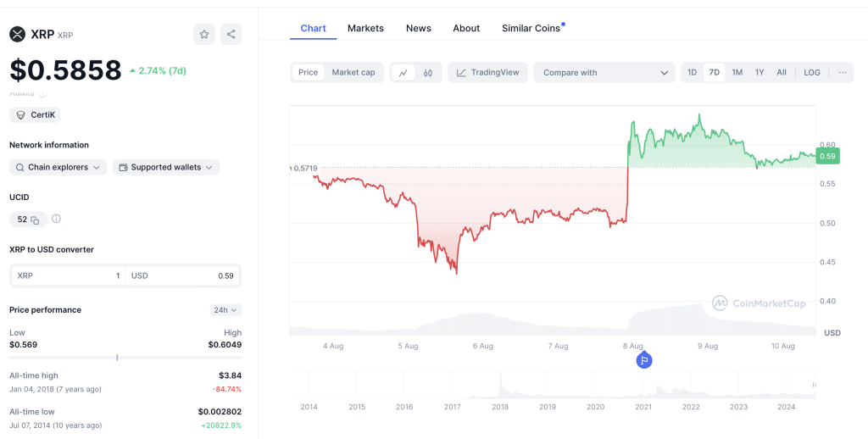Switch to line chart icon

coord(403,73)
